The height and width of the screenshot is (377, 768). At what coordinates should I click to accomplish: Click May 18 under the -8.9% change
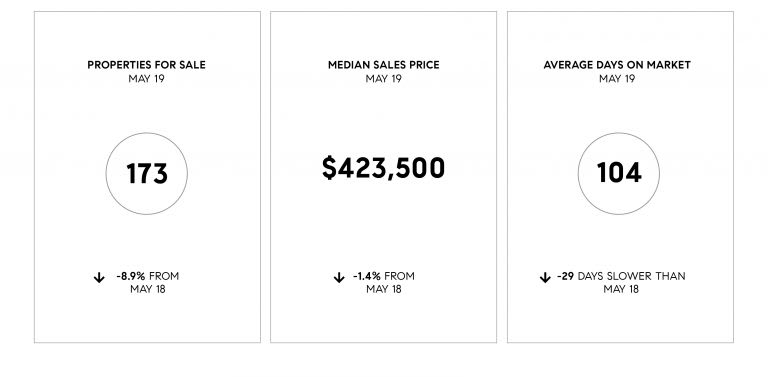click(147, 289)
